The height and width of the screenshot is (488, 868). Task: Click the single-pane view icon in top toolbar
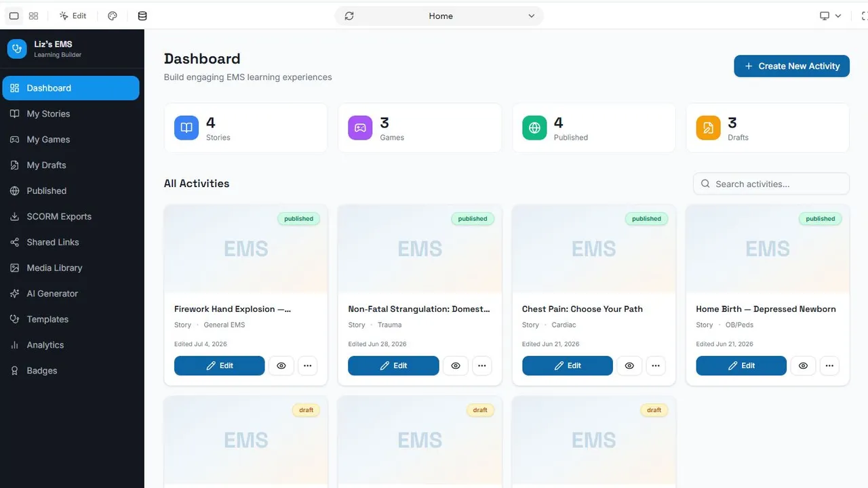coord(14,16)
